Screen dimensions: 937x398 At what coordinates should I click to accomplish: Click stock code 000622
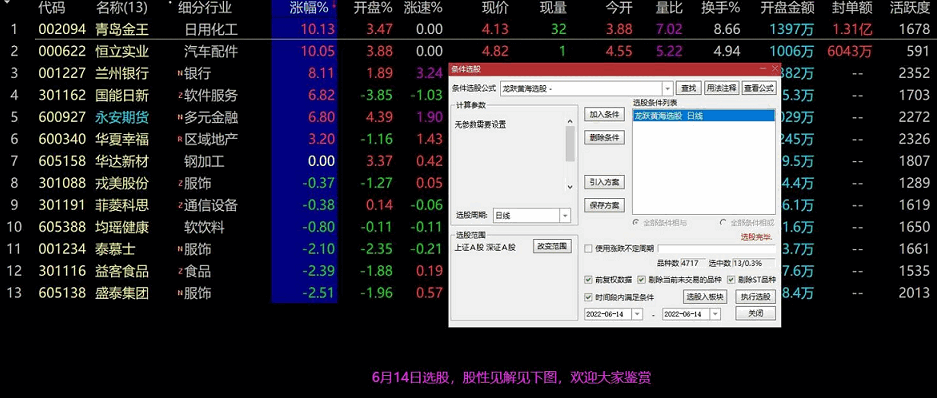coord(62,51)
